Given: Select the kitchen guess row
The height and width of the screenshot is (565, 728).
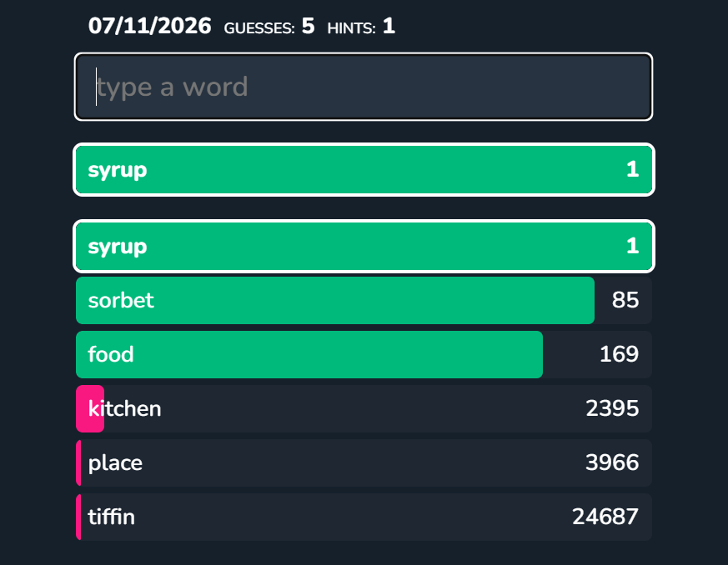Looking at the screenshot, I should [364, 408].
